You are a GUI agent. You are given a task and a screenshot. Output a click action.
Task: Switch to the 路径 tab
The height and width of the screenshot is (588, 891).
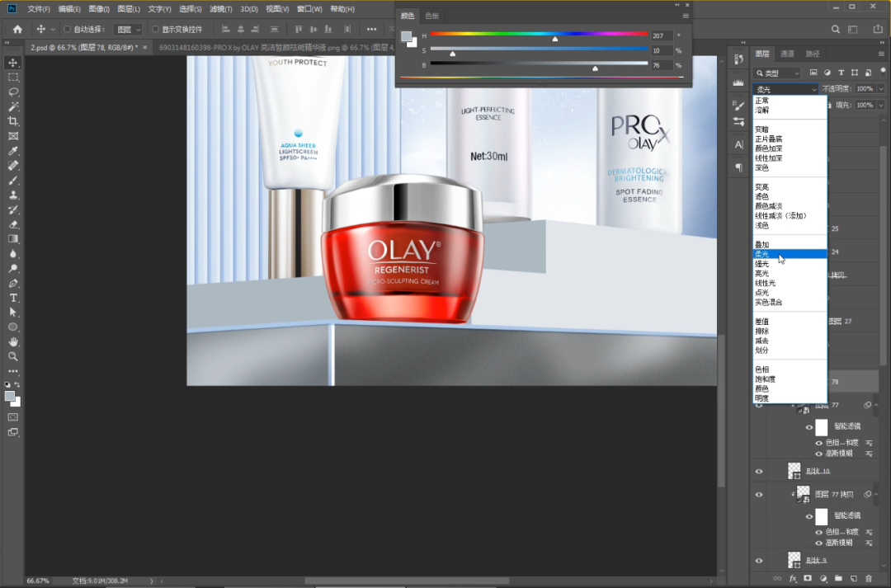(x=813, y=54)
